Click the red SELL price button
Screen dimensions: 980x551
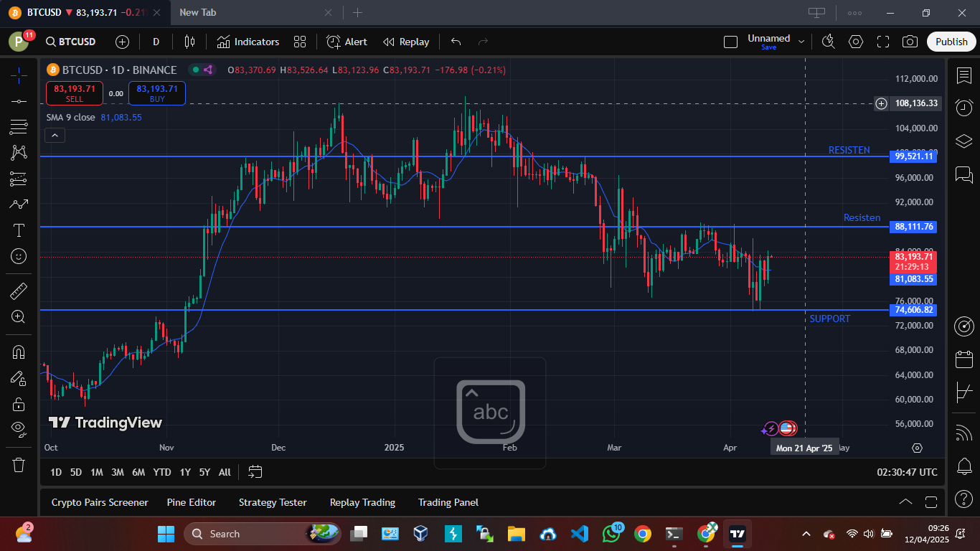(75, 93)
